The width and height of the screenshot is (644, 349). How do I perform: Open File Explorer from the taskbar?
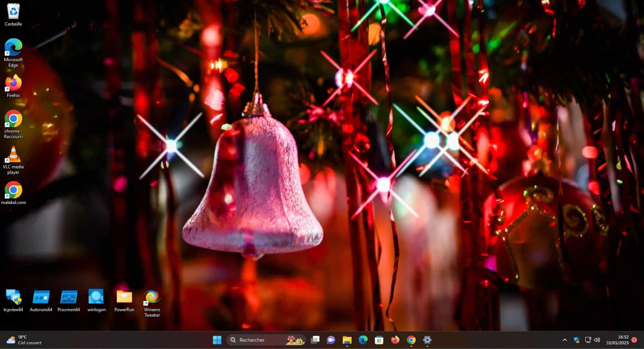[347, 340]
